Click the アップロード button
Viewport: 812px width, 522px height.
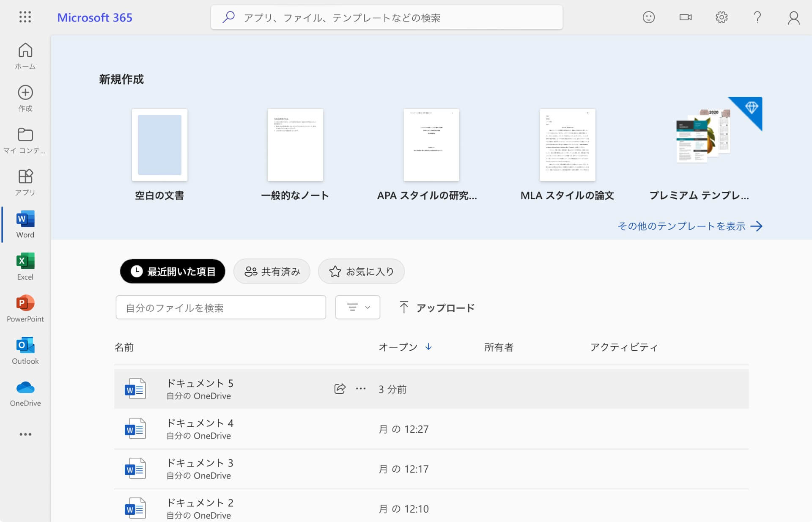pyautogui.click(x=437, y=308)
